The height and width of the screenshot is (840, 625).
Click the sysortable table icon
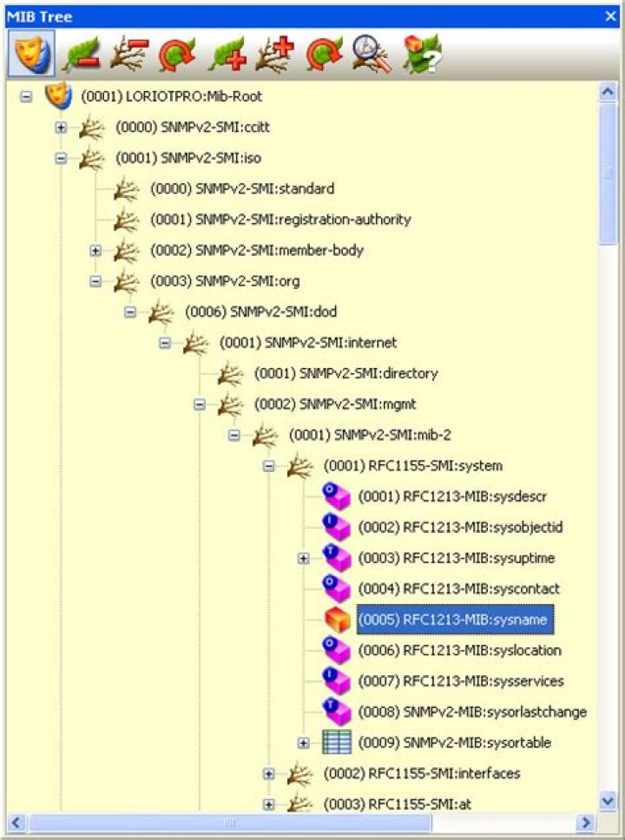337,743
